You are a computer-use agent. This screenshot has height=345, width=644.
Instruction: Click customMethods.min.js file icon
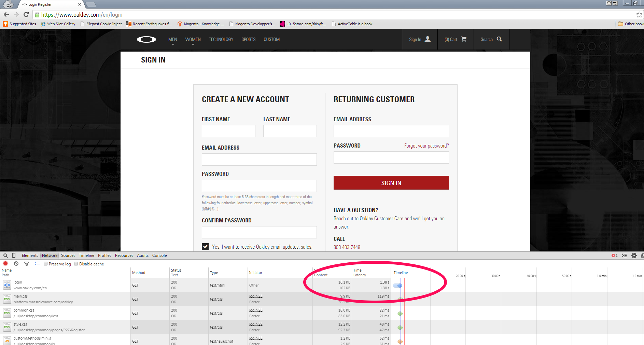[x=7, y=341]
